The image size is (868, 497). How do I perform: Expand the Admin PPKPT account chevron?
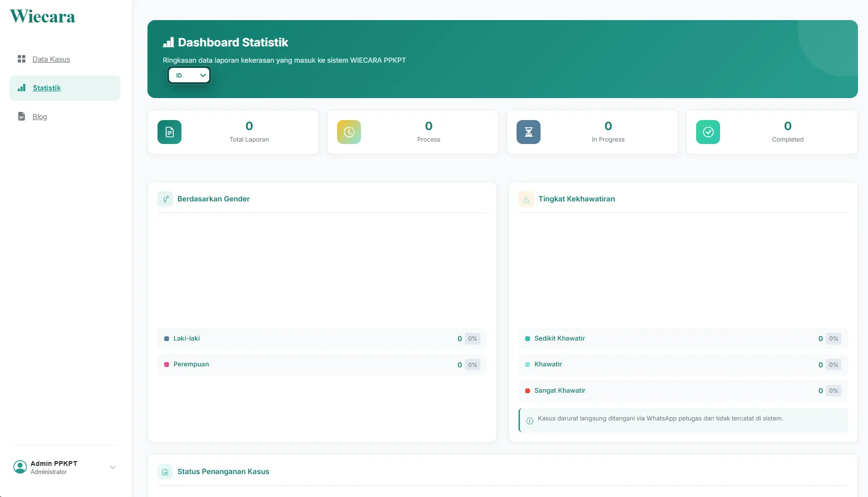pyautogui.click(x=113, y=467)
